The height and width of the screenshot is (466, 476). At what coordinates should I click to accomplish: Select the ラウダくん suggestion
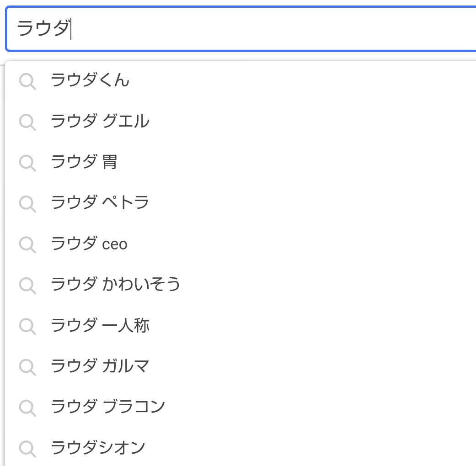click(x=241, y=80)
